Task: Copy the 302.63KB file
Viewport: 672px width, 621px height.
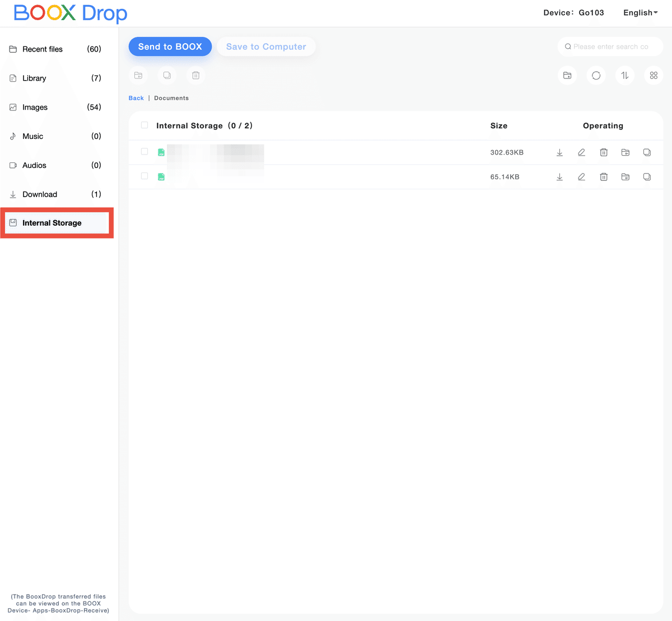Action: (647, 152)
